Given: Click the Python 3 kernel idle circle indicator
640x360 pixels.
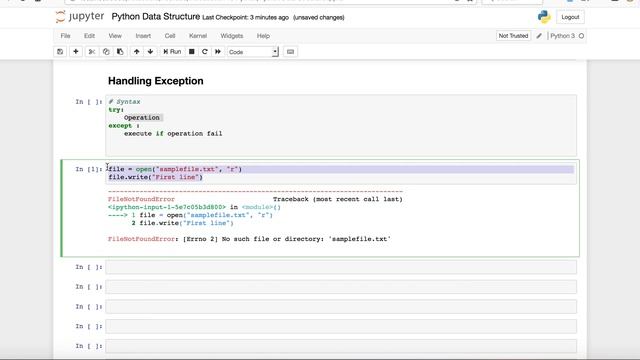Looking at the screenshot, I should pyautogui.click(x=581, y=36).
